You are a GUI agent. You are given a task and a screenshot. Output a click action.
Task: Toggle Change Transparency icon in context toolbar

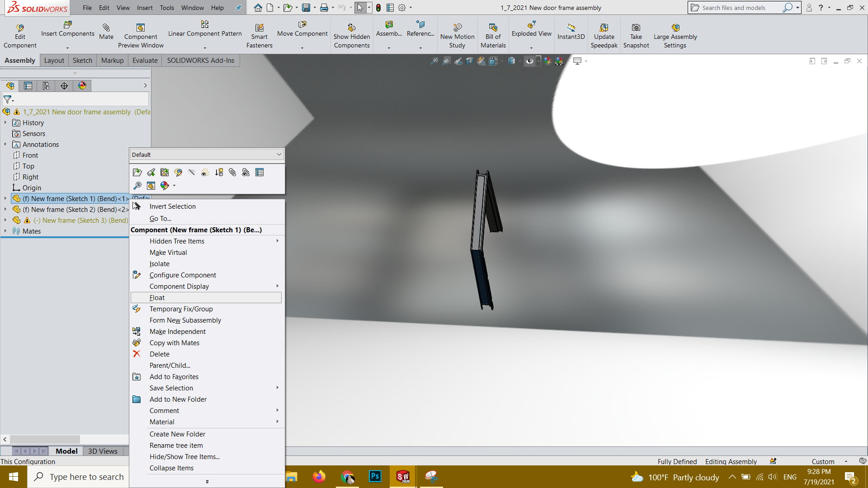(x=205, y=172)
